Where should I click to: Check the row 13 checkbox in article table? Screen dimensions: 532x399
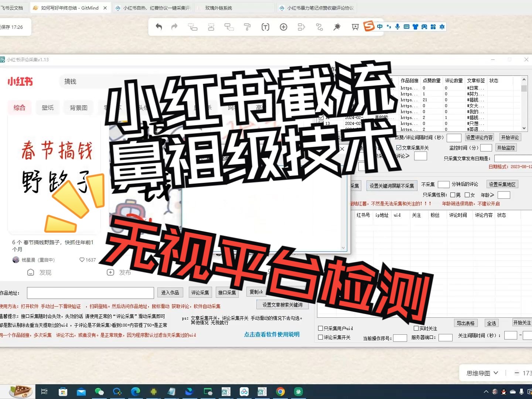pyautogui.click(x=321, y=123)
